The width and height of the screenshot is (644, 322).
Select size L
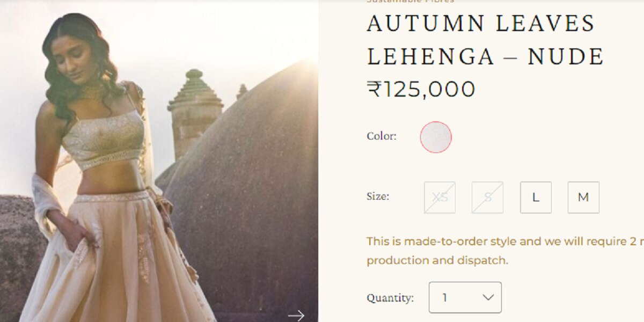click(x=536, y=197)
